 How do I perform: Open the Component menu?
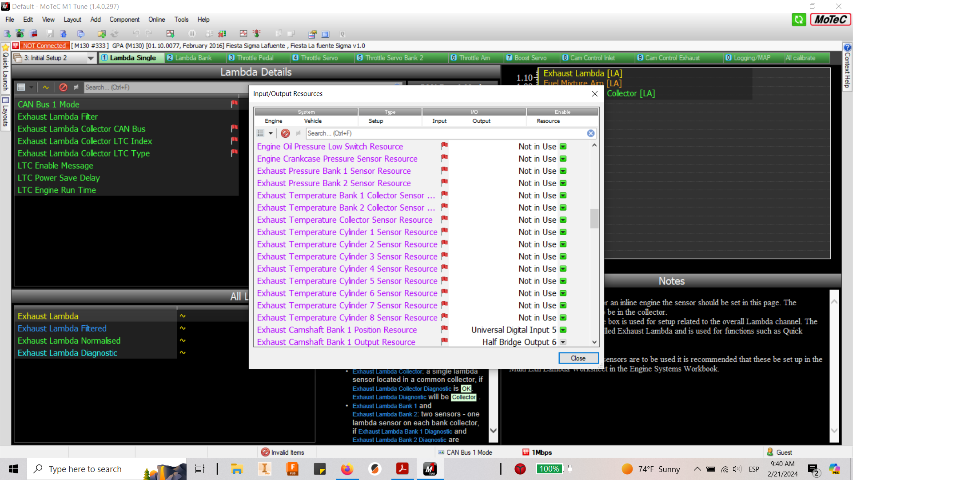124,20
